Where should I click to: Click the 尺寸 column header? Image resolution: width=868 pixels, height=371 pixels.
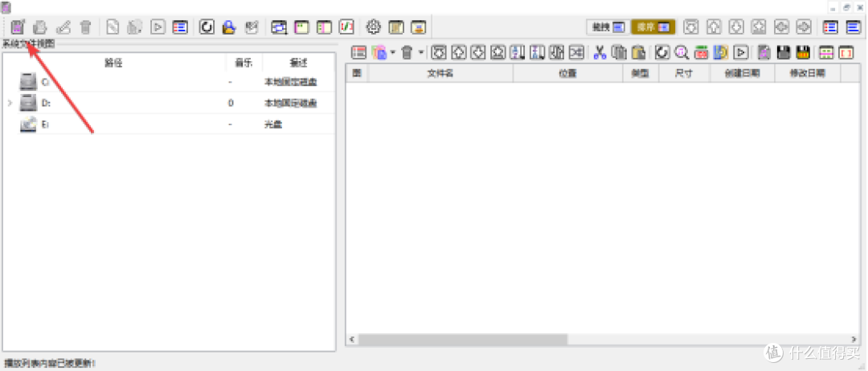point(684,73)
